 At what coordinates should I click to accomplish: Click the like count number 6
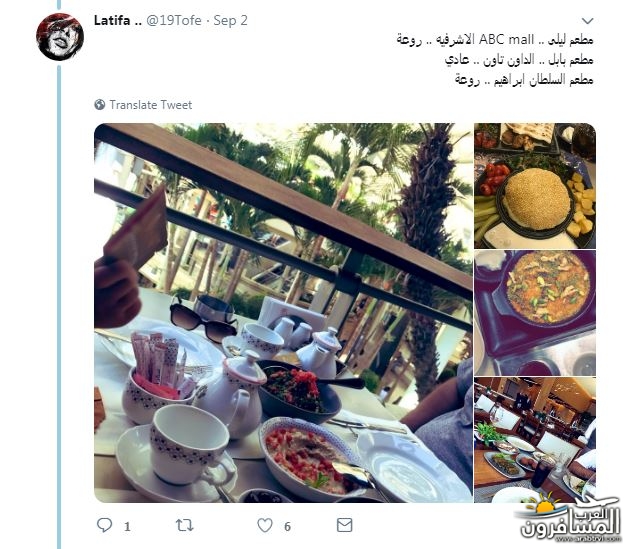287,526
